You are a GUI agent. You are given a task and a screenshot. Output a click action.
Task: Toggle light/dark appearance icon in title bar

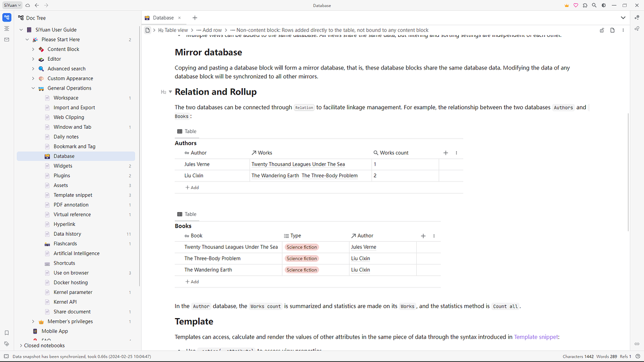(603, 5)
